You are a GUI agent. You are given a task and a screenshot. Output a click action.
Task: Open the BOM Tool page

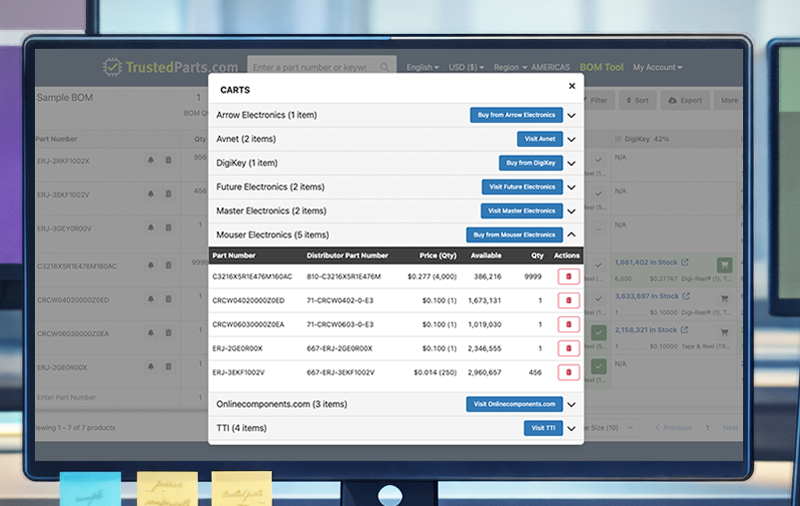coord(602,67)
